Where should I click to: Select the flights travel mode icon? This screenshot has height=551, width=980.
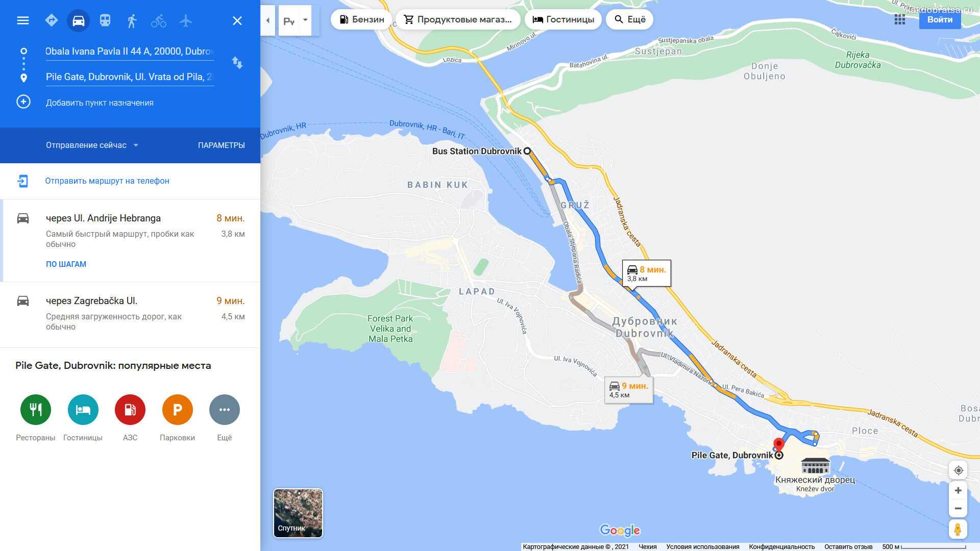point(186,20)
